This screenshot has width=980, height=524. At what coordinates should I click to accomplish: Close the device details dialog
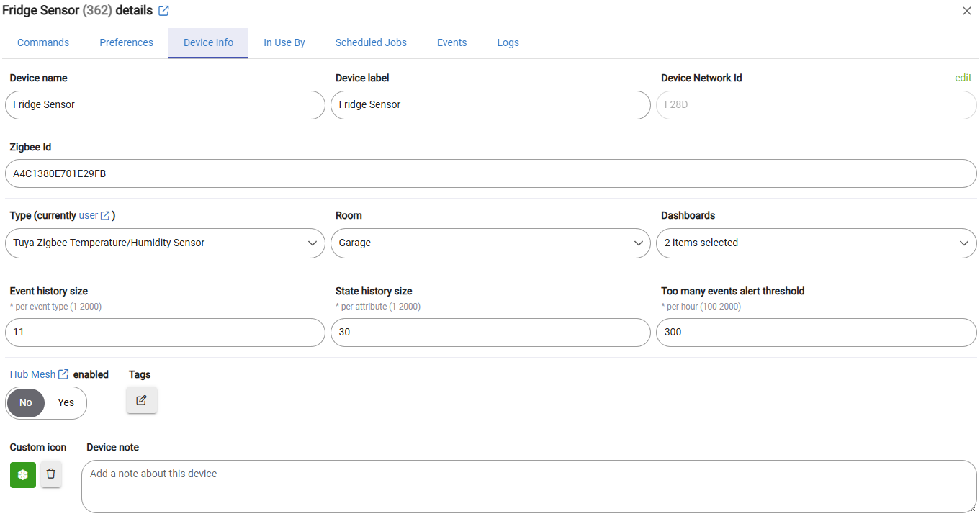pyautogui.click(x=967, y=11)
